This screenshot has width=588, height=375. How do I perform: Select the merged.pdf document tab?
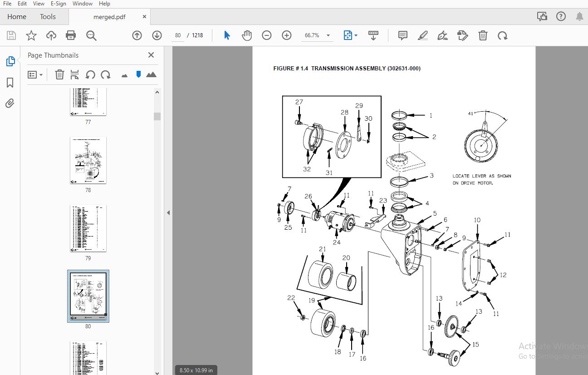tap(109, 17)
